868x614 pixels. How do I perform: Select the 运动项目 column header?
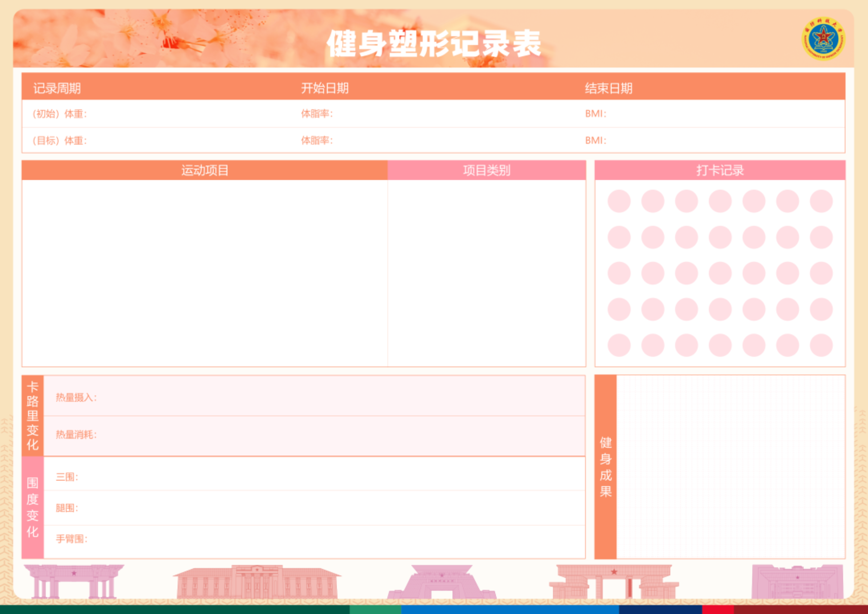[205, 170]
